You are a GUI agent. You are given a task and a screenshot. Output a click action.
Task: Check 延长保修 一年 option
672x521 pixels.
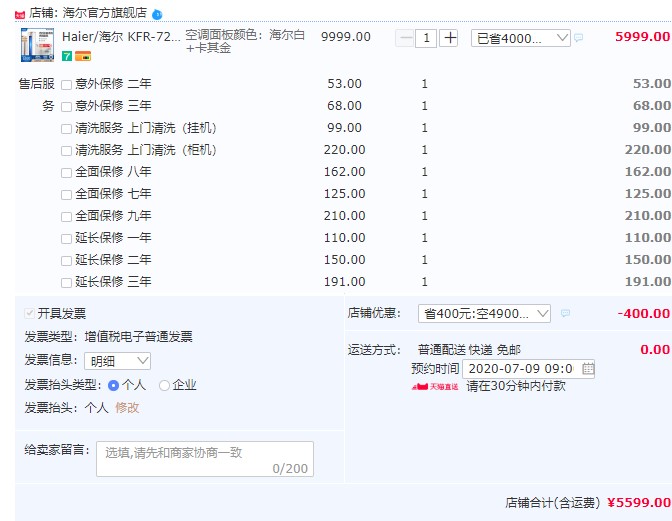click(x=66, y=239)
